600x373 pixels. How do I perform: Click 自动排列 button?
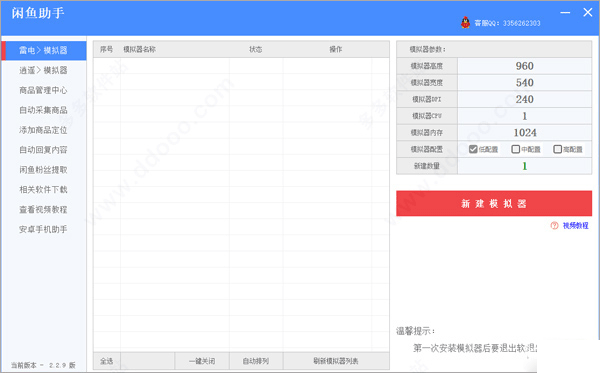coord(256,361)
